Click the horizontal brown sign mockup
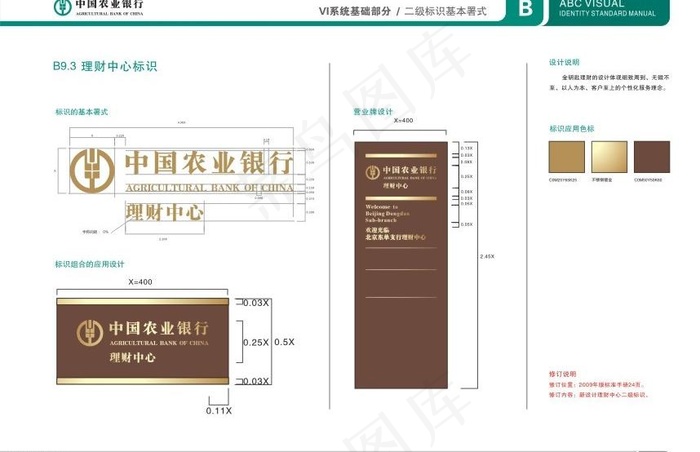This screenshot has width=700, height=452. click(x=142, y=342)
